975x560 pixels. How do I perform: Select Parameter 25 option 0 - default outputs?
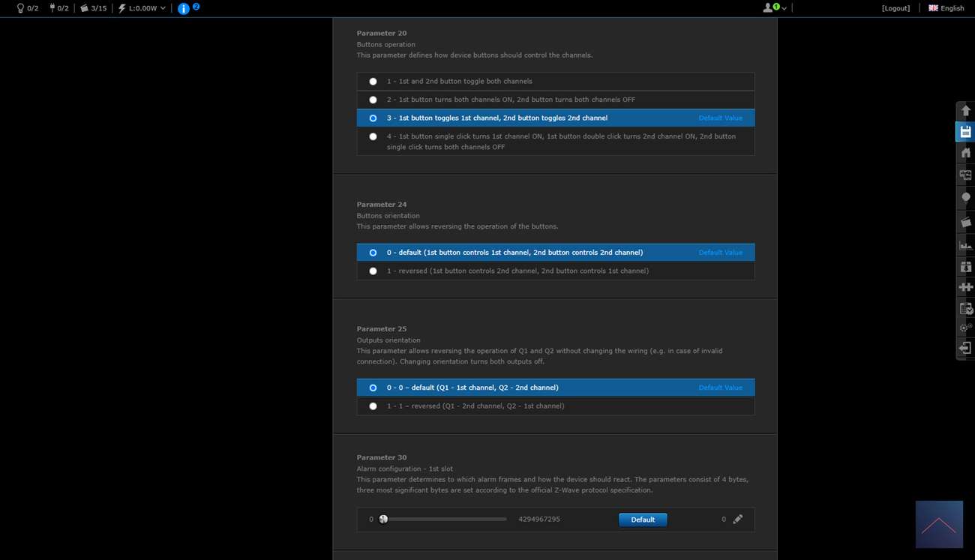coord(556,388)
